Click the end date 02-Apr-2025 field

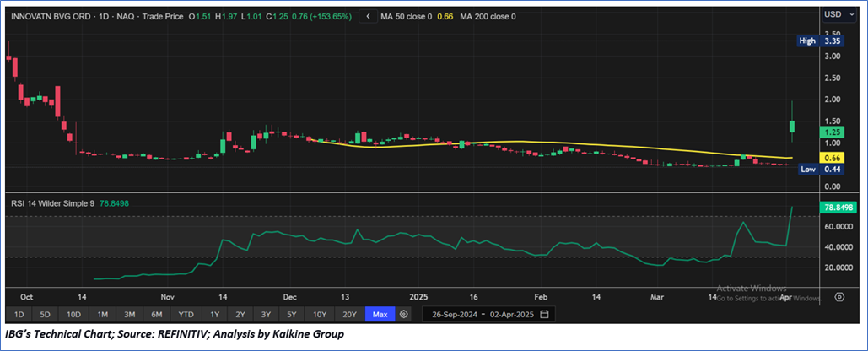point(511,315)
